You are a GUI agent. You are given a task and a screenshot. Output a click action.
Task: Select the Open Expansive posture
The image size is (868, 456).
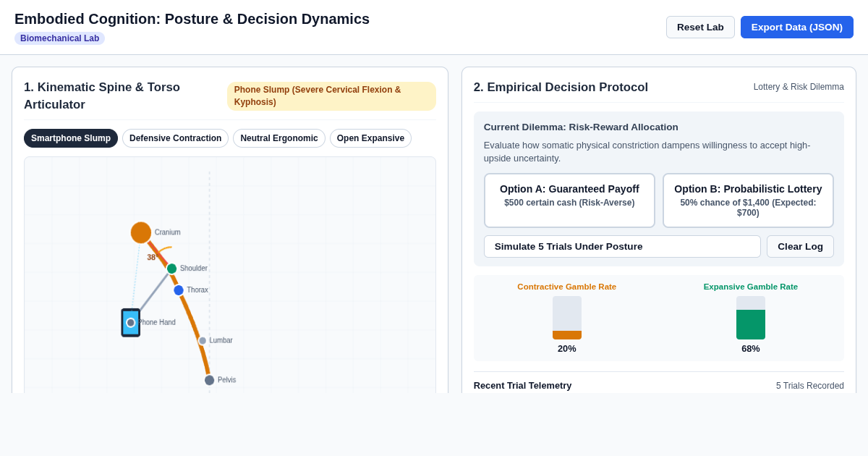(x=370, y=138)
